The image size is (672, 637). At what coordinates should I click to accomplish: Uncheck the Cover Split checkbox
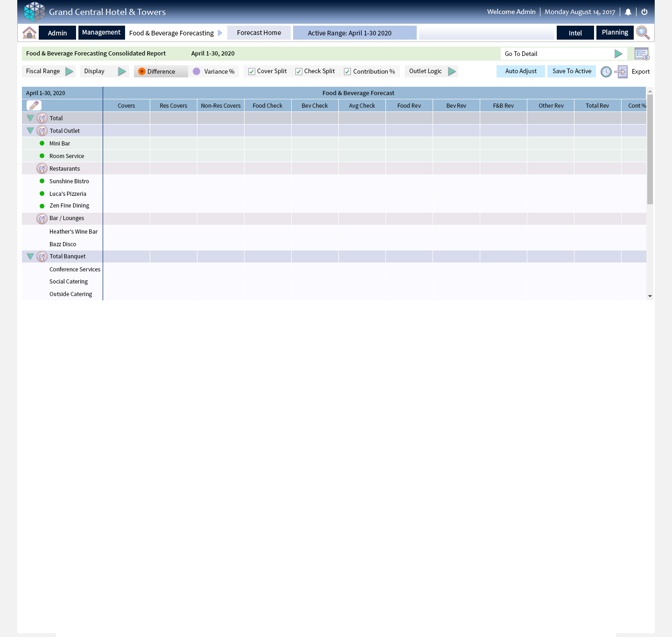tap(252, 71)
